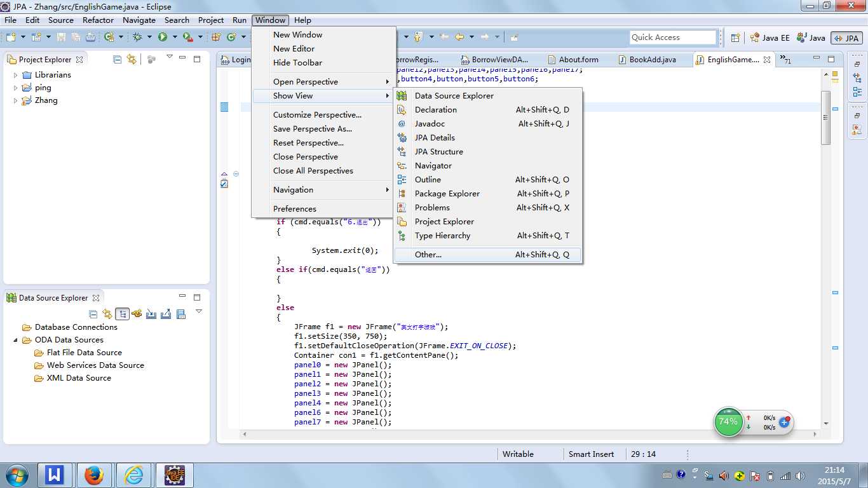Screen dimensions: 868x488
Task: Toggle Link with Editor in Project Explorer
Action: (132, 59)
